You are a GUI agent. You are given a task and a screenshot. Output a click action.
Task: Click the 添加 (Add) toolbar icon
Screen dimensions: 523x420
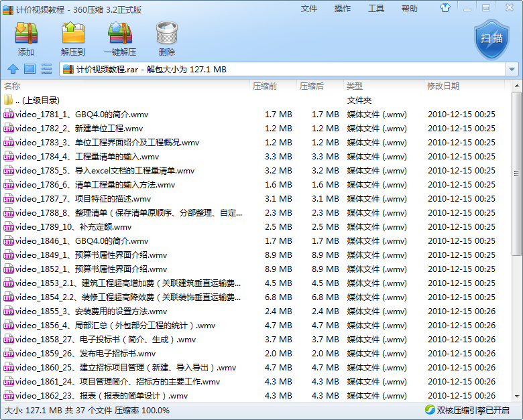[26, 33]
